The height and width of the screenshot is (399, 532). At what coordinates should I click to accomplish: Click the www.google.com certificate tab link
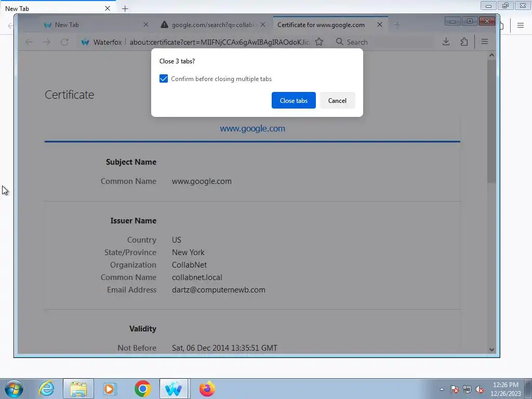coord(252,129)
